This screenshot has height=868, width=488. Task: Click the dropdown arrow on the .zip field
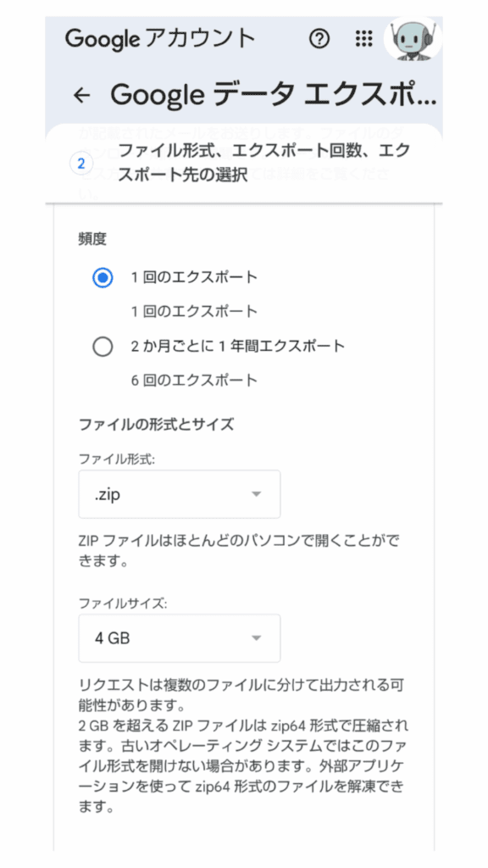[x=258, y=493]
